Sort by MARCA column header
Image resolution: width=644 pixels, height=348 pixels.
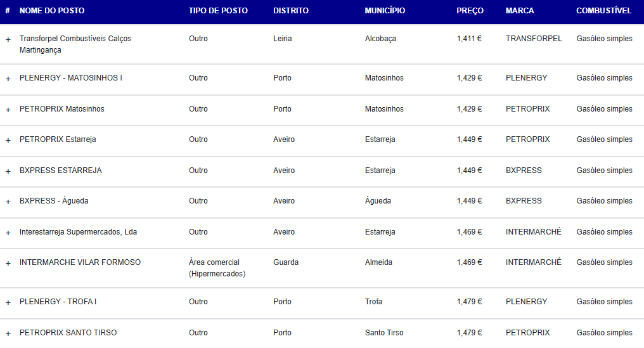520,11
